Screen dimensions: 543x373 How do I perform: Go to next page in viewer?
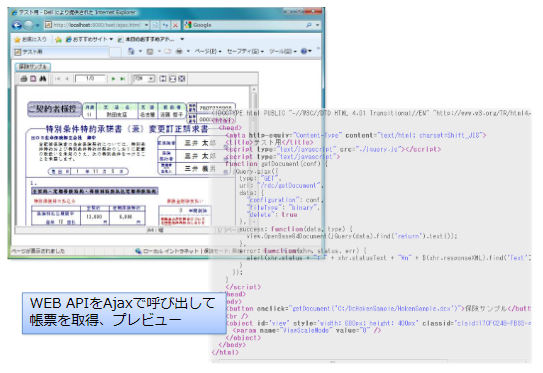[113, 79]
